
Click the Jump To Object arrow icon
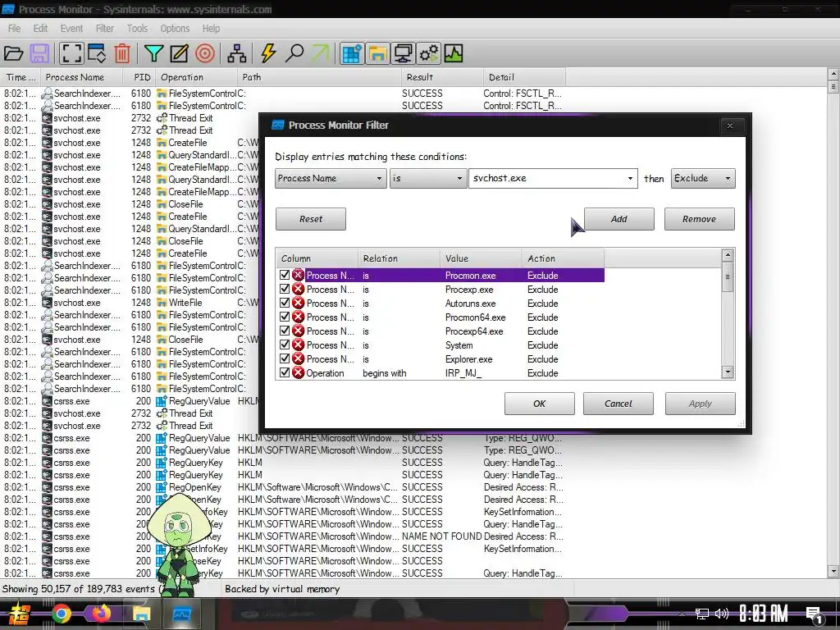click(320, 53)
